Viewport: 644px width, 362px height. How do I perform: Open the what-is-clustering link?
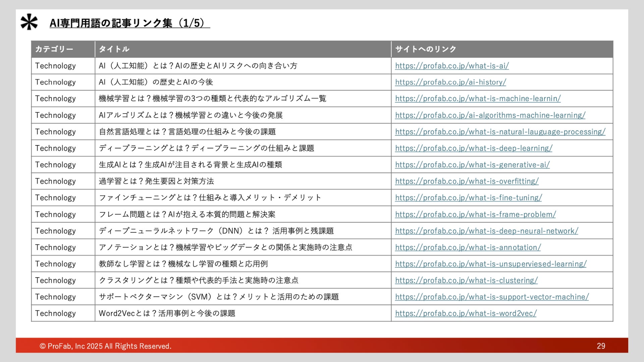click(466, 280)
